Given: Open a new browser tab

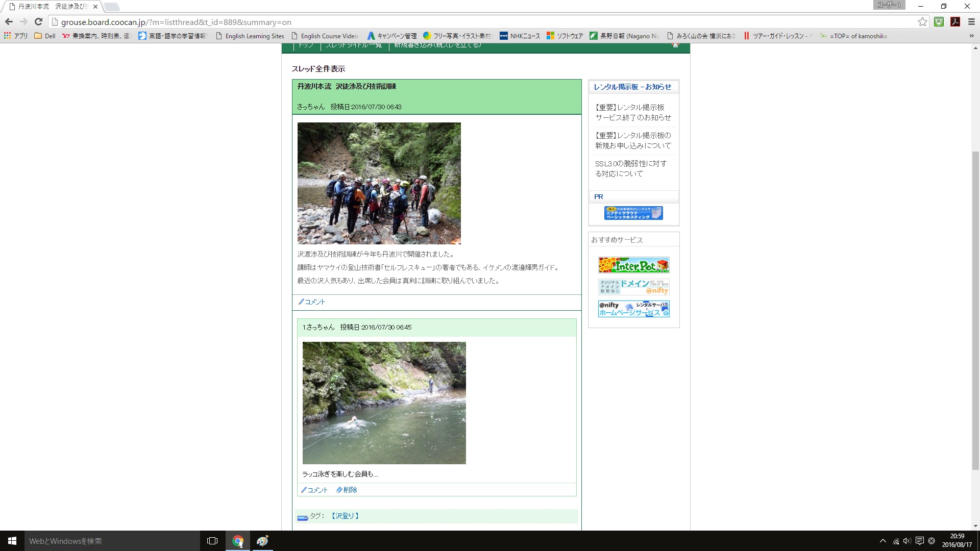Looking at the screenshot, I should 112,7.
